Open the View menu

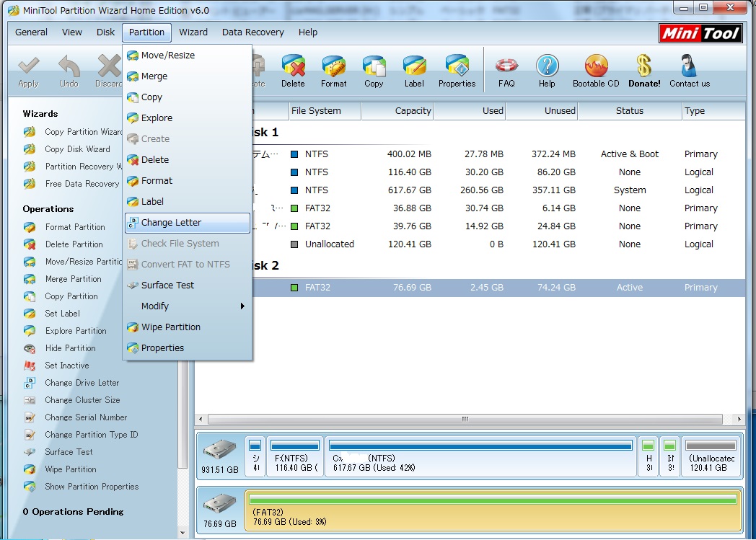[x=72, y=32]
